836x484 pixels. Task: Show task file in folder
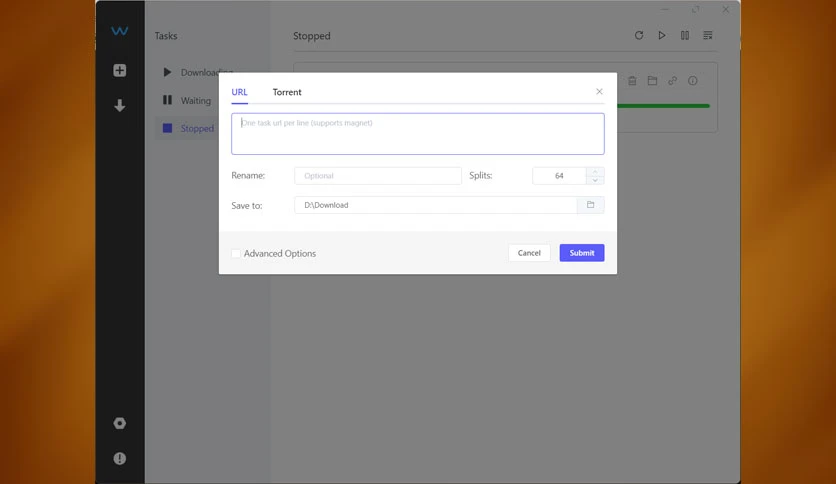[652, 81]
